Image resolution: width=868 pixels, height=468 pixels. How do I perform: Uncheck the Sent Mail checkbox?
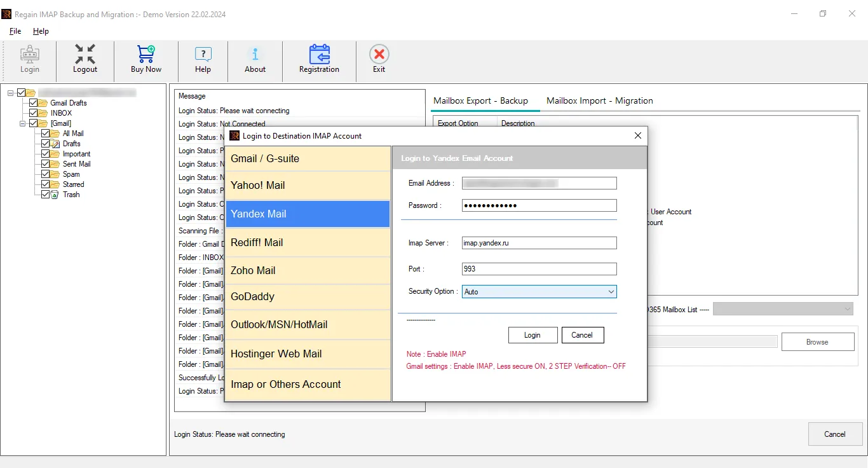click(x=45, y=164)
